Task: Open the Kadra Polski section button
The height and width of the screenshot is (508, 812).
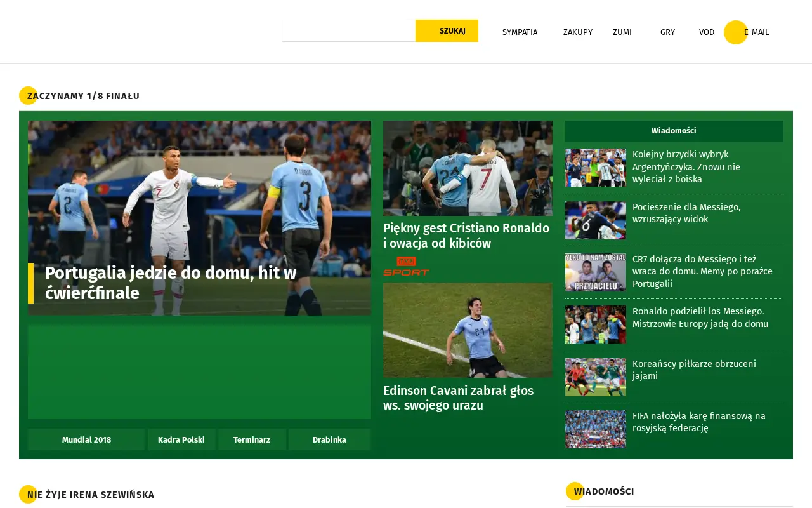Action: [x=181, y=439]
